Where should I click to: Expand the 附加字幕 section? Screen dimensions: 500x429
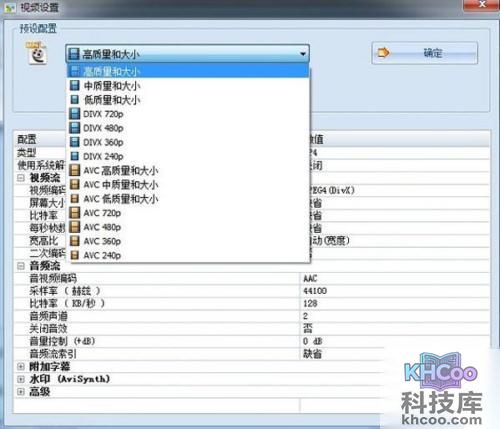pos(21,367)
